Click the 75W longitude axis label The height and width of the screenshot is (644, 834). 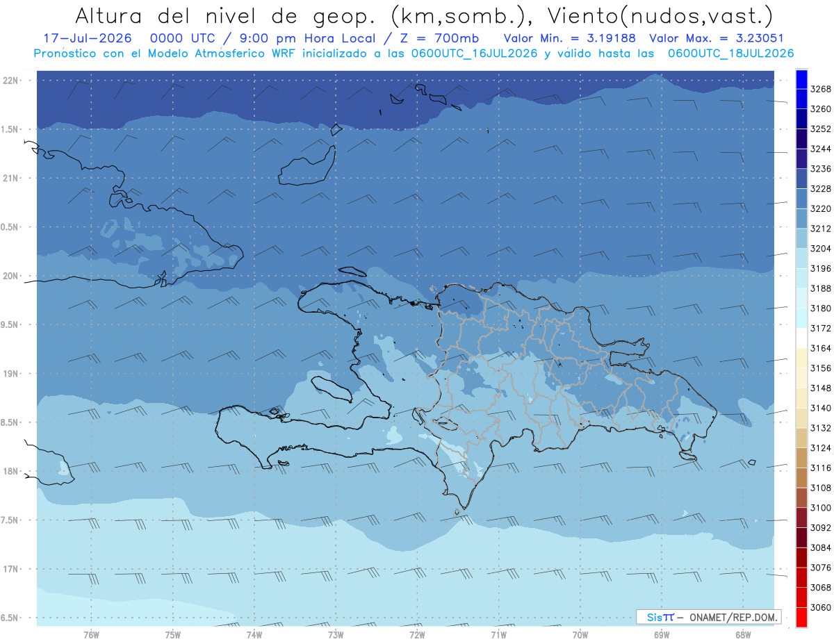pyautogui.click(x=173, y=635)
